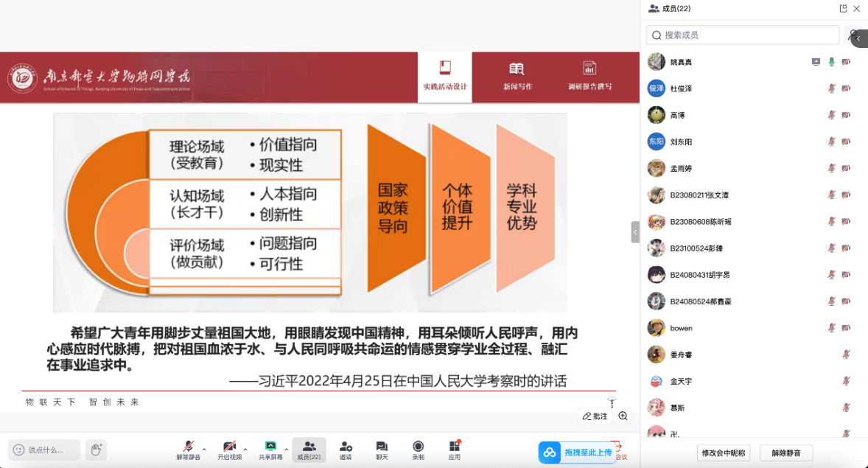Click the zoom magnifier next to 批注

[623, 416]
